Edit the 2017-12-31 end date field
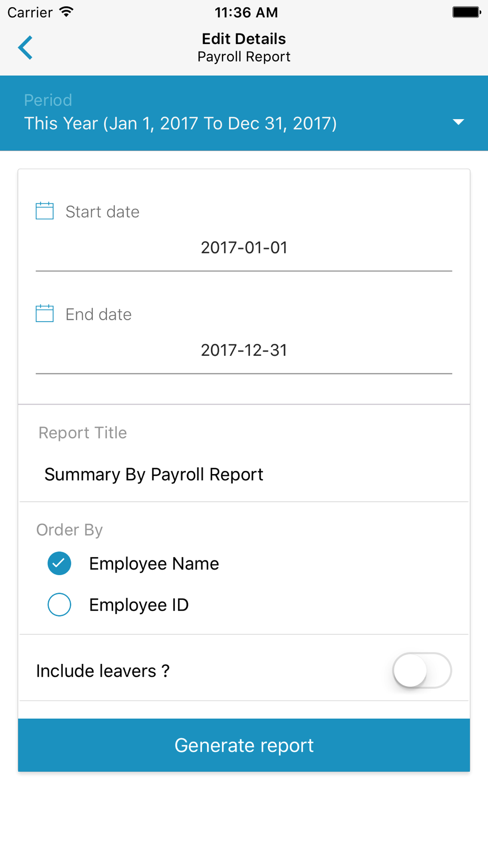Screen dimensions: 488x868 point(244,351)
